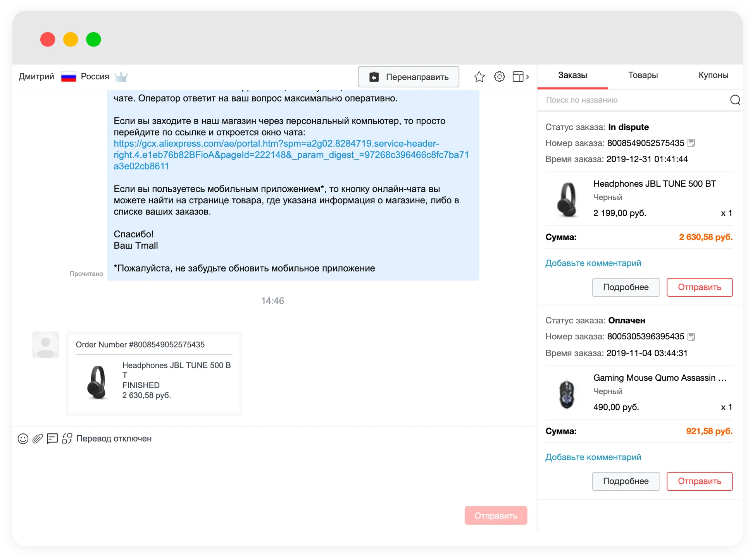The width and height of the screenshot is (755, 560).
Task: Toggle translation 'Перевод отключен'
Action: click(107, 438)
